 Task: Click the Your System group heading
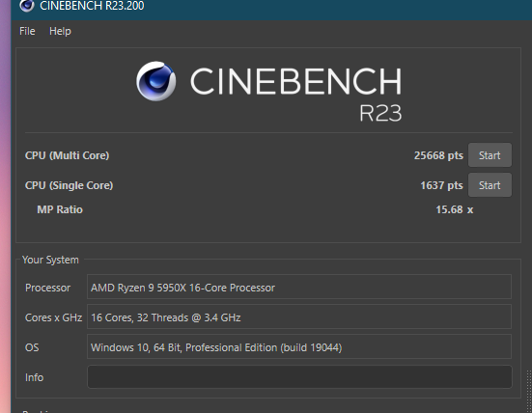pyautogui.click(x=50, y=260)
